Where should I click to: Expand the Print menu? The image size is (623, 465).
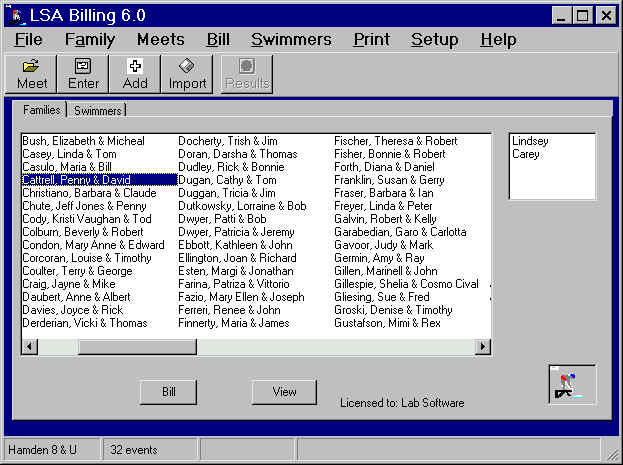pyautogui.click(x=371, y=40)
